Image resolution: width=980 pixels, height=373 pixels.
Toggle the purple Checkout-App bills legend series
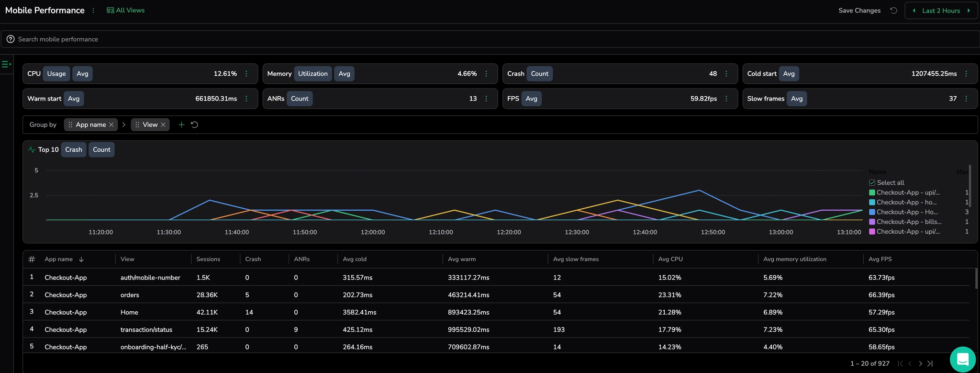(908, 222)
